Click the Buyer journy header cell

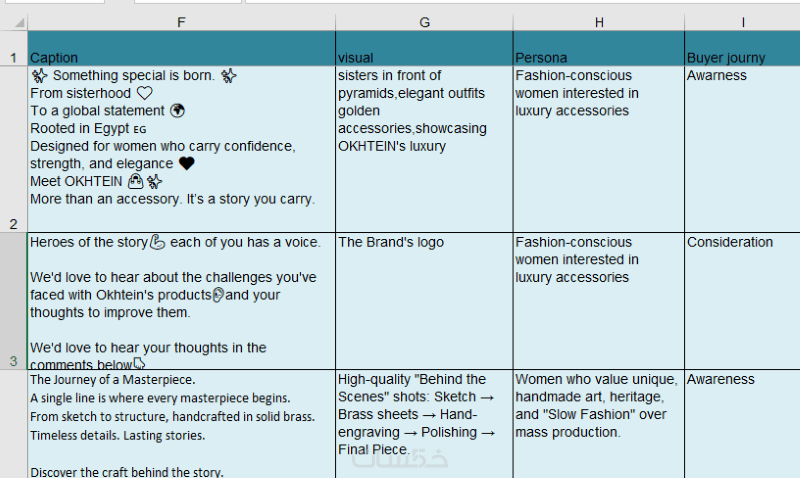point(742,57)
